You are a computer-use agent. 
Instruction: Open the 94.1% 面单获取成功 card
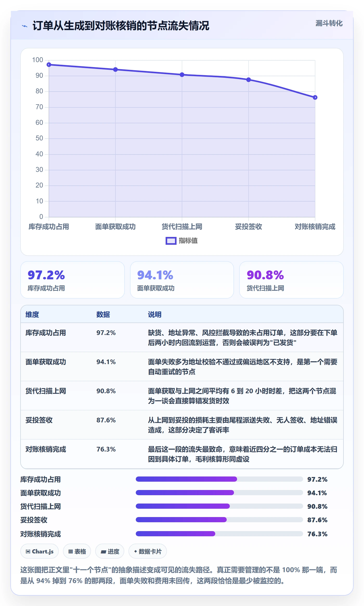[182, 280]
